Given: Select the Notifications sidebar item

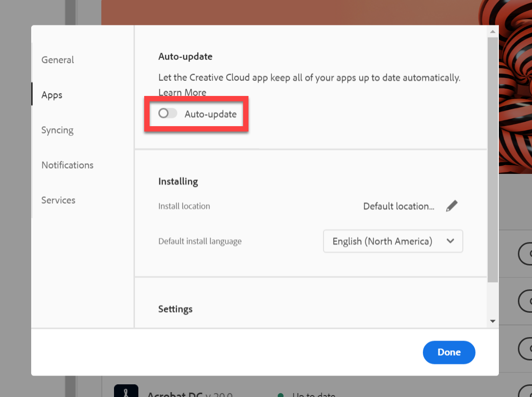Looking at the screenshot, I should tap(67, 165).
